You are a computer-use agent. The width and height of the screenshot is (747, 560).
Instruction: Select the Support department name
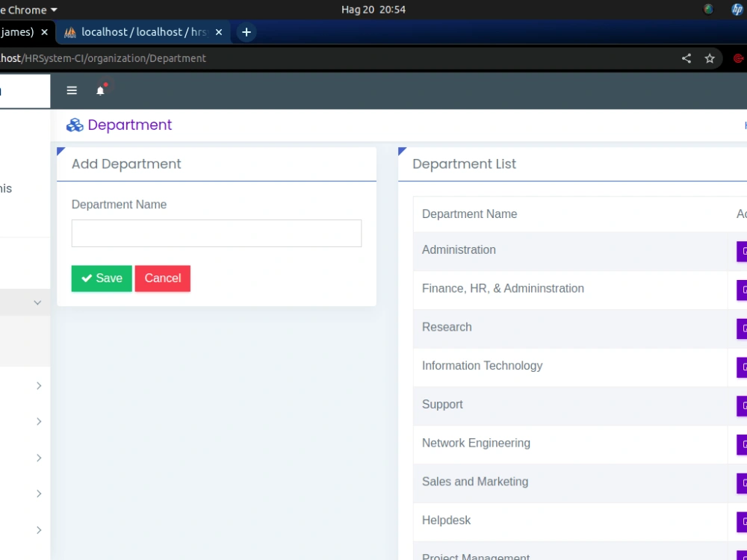click(x=442, y=404)
